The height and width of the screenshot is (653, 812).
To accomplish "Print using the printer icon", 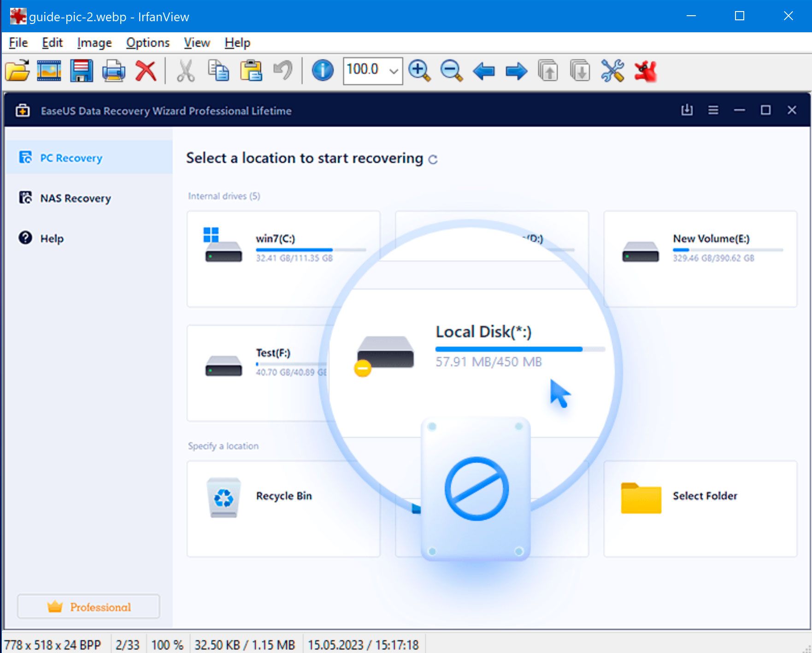I will coord(113,71).
